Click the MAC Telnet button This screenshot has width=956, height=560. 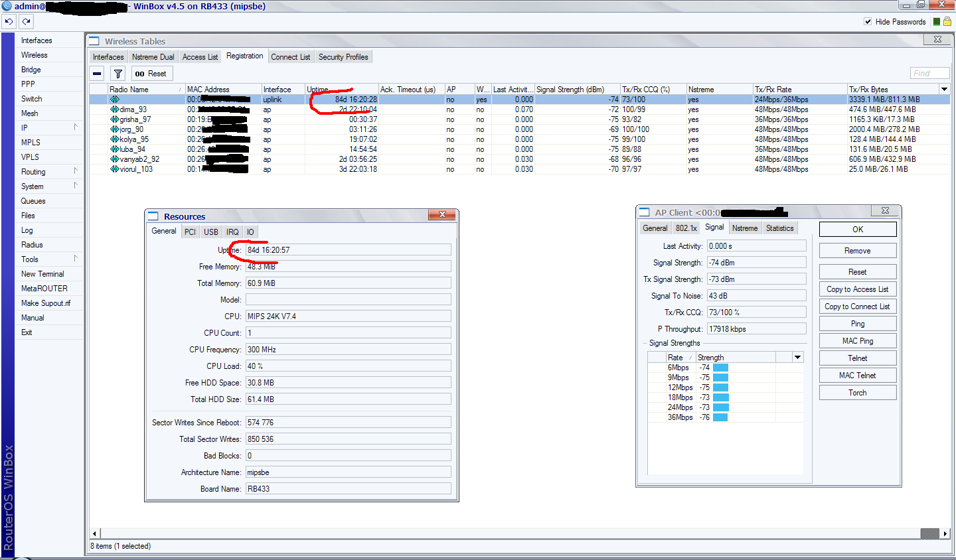[858, 376]
